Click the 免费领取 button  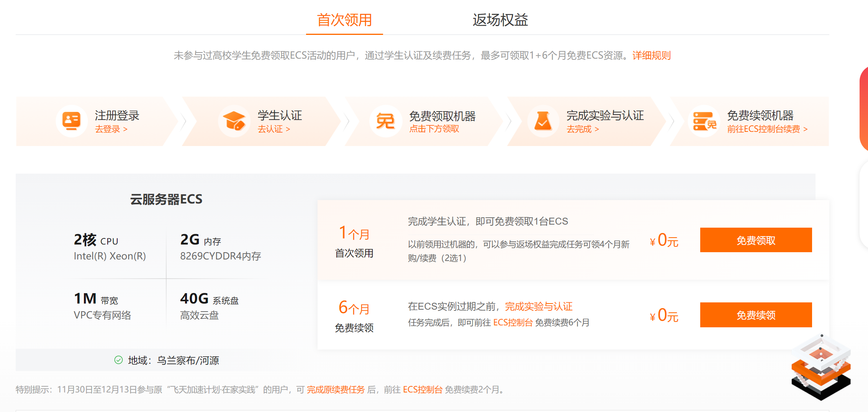pos(756,240)
